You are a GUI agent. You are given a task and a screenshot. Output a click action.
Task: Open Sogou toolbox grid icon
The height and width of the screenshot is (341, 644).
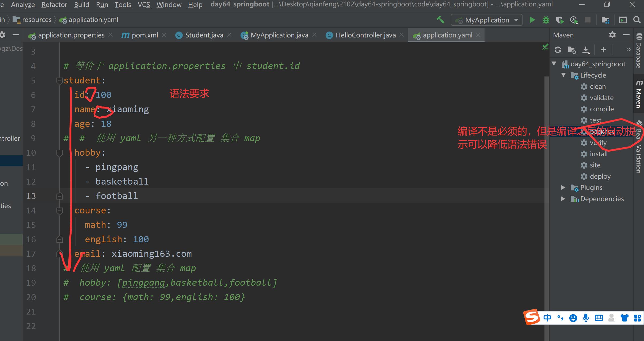[x=637, y=318]
